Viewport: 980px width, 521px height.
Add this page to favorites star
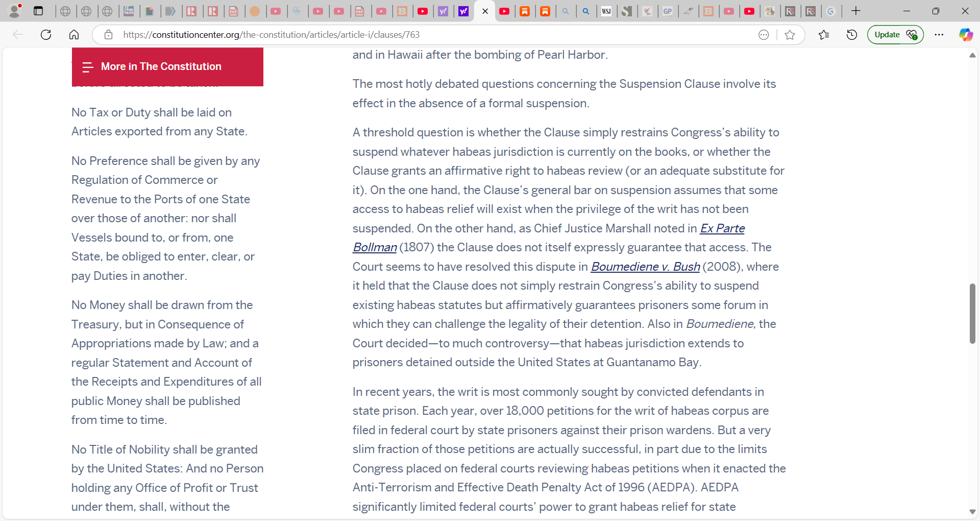[x=790, y=35]
